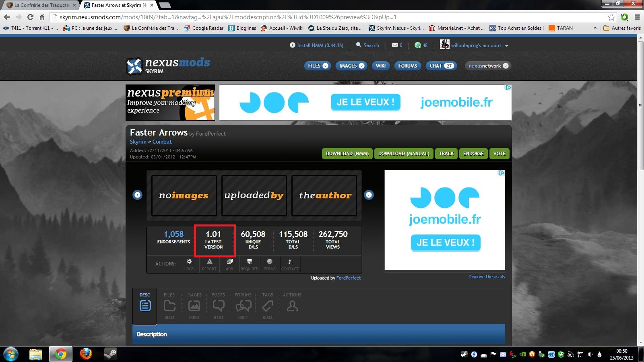This screenshot has height=362, width=644.
Task: Click JE LE VEUX button in sidebar ad
Action: point(446,243)
